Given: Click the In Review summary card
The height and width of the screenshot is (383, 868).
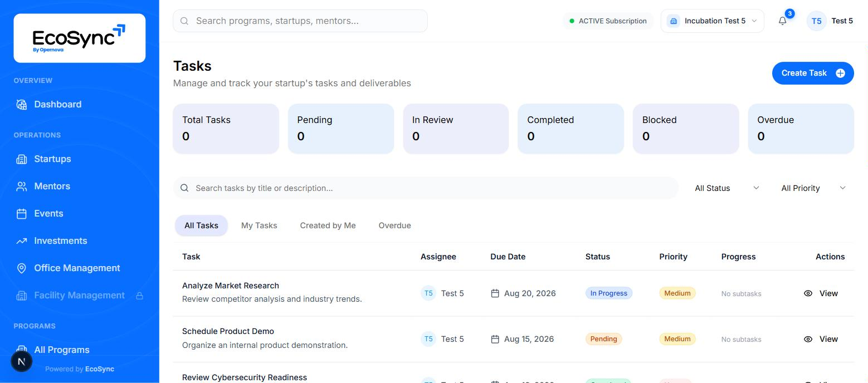Looking at the screenshot, I should [x=456, y=129].
